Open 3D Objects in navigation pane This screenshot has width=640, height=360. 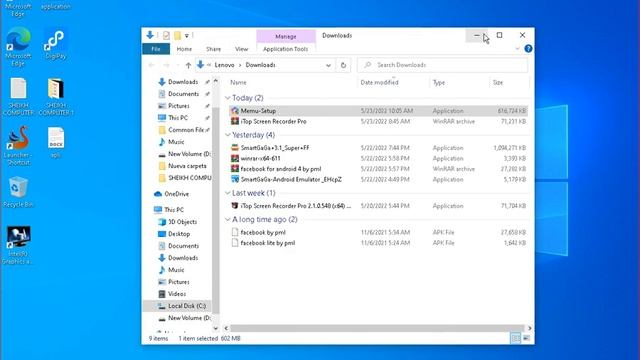coord(182,222)
